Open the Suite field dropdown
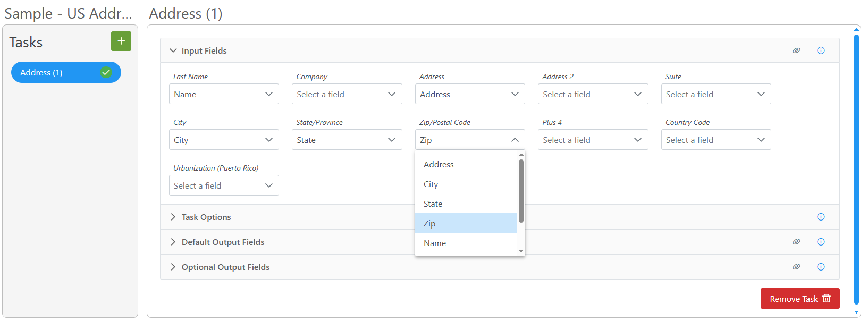868x321 pixels. [x=716, y=94]
